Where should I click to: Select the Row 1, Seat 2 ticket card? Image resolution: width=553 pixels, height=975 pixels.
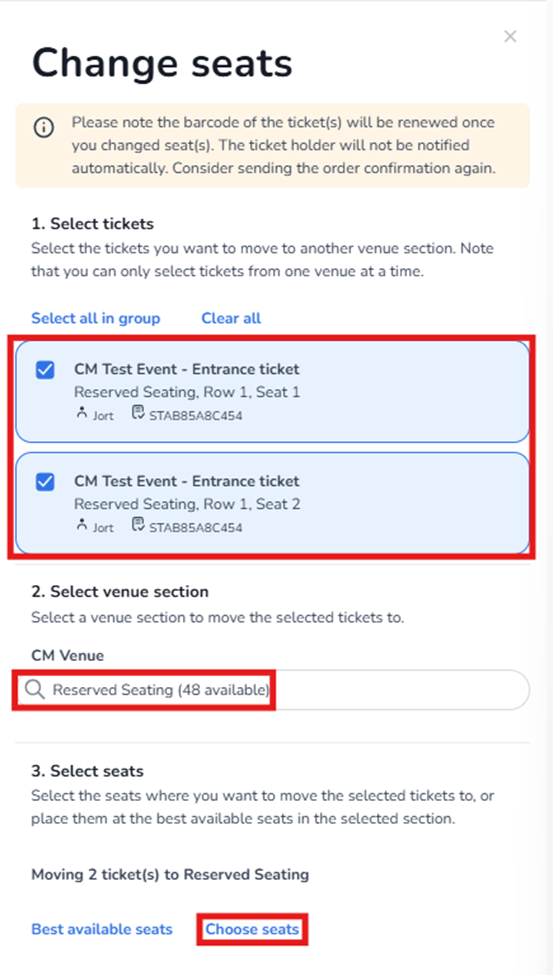272,503
